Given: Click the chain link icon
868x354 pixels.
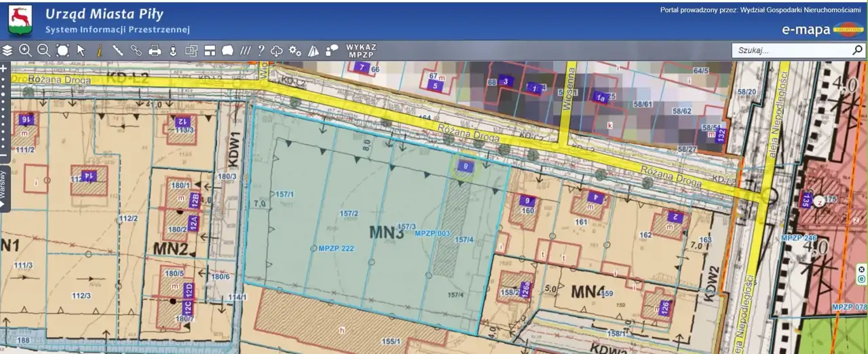Looking at the screenshot, I should [x=136, y=50].
